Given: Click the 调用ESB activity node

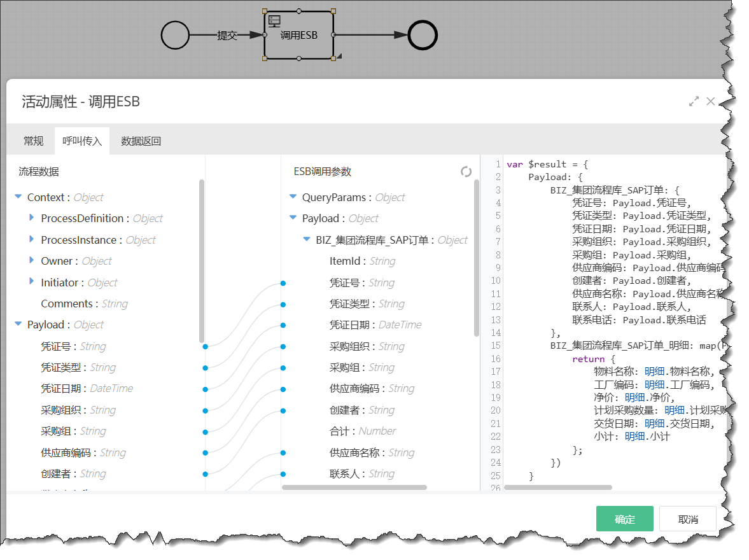Looking at the screenshot, I should pos(299,36).
